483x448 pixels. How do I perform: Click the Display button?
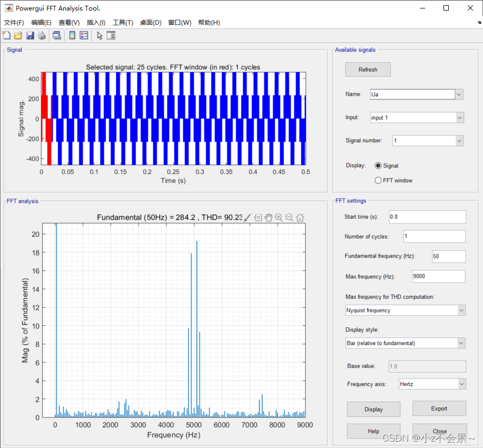[373, 409]
